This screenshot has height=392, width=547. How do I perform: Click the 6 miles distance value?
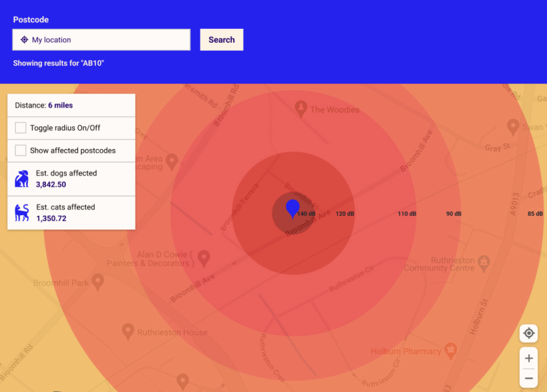pos(60,106)
